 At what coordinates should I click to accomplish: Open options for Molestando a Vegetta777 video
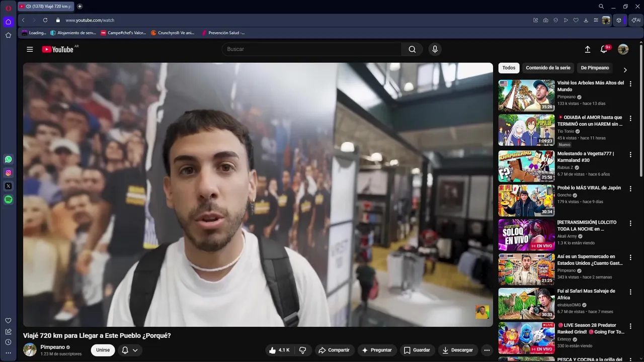pyautogui.click(x=630, y=154)
